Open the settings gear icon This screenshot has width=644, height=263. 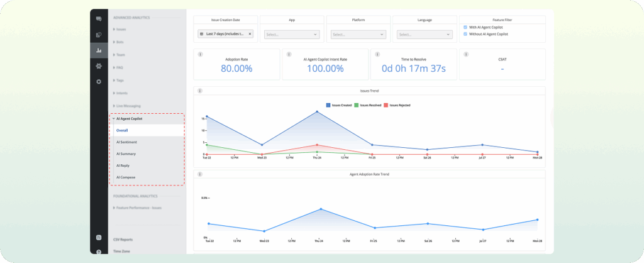pyautogui.click(x=99, y=82)
